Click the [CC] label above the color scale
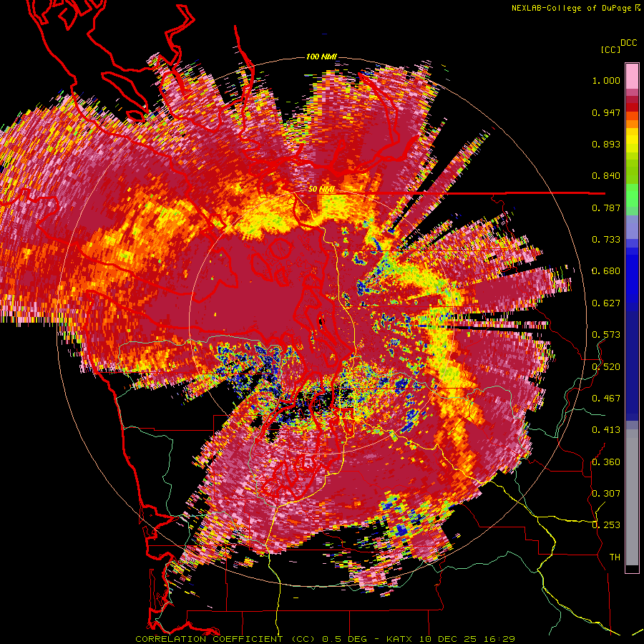Screen dimensions: 644x644 tap(610, 49)
